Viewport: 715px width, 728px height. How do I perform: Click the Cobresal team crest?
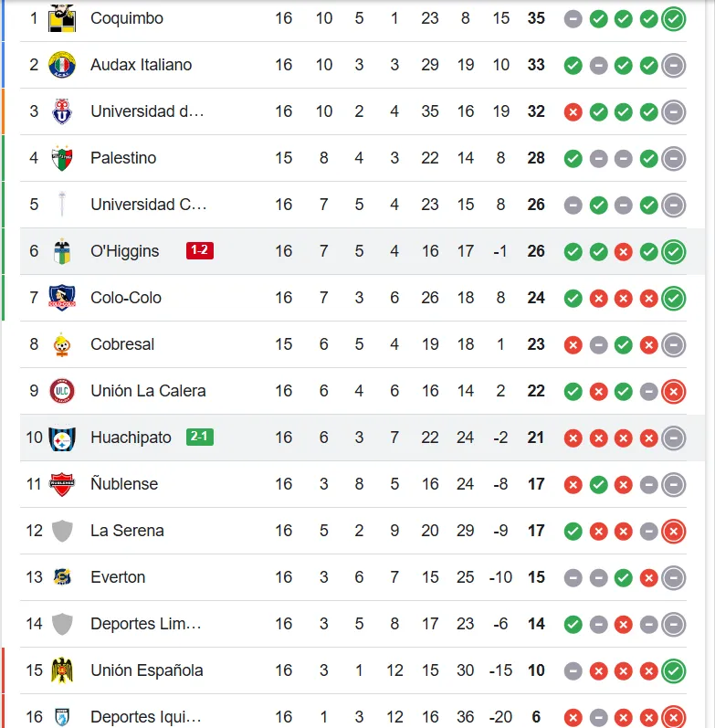(62, 344)
